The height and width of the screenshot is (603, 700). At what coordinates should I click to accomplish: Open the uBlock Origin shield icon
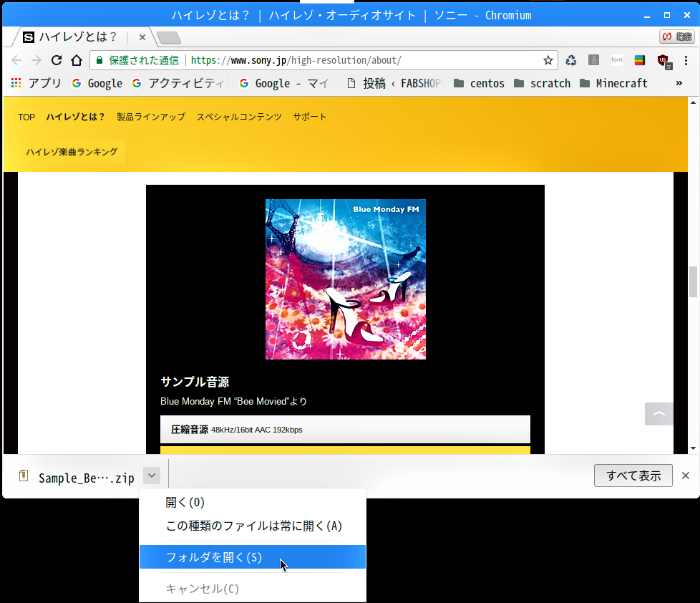point(664,61)
